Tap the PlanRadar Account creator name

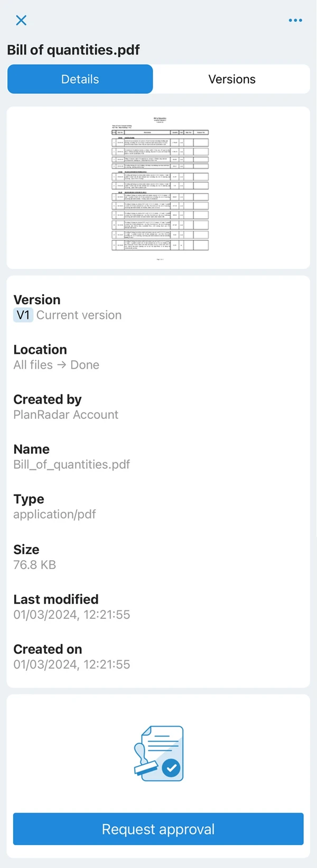[x=66, y=415]
